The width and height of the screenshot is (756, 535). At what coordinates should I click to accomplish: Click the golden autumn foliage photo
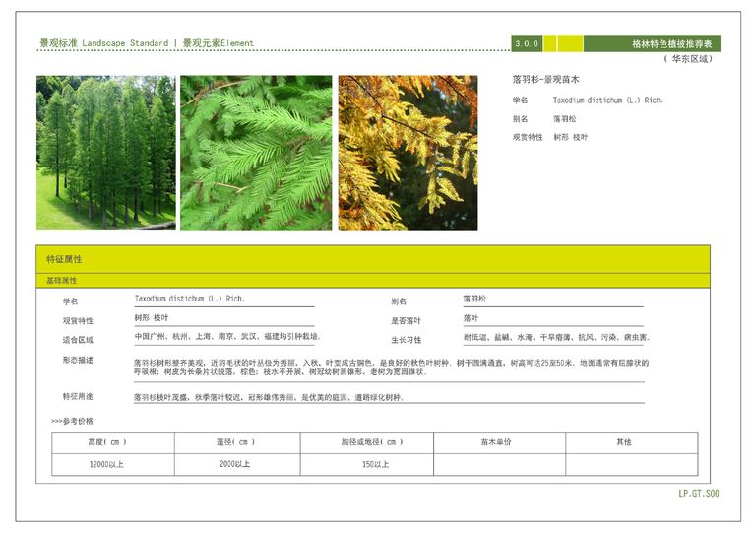408,152
